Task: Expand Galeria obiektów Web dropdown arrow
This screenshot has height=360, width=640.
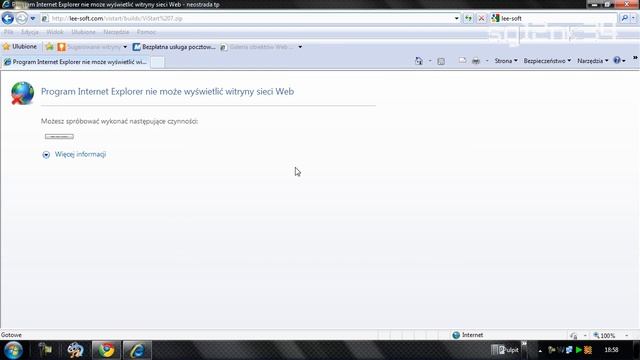Action: coord(300,47)
